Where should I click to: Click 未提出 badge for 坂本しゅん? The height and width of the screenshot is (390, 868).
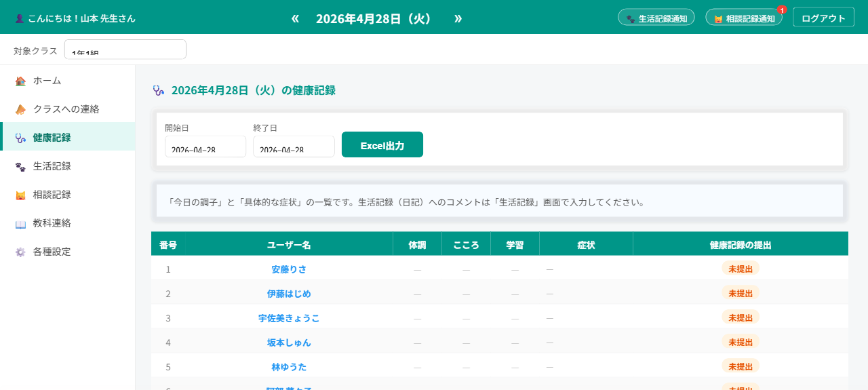click(x=741, y=342)
